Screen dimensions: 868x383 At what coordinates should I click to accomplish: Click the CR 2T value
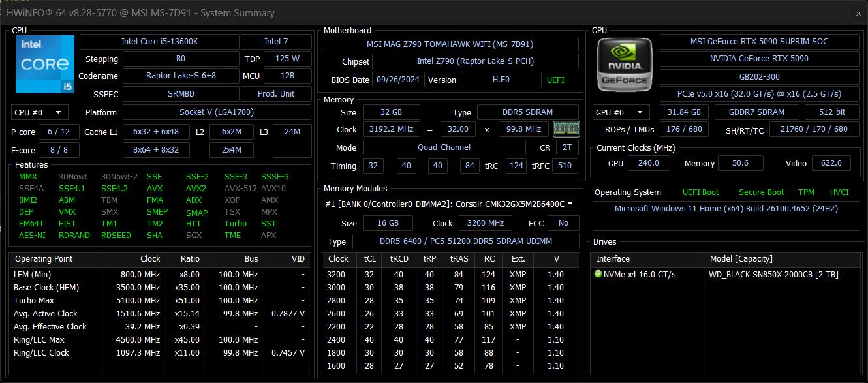pos(566,147)
